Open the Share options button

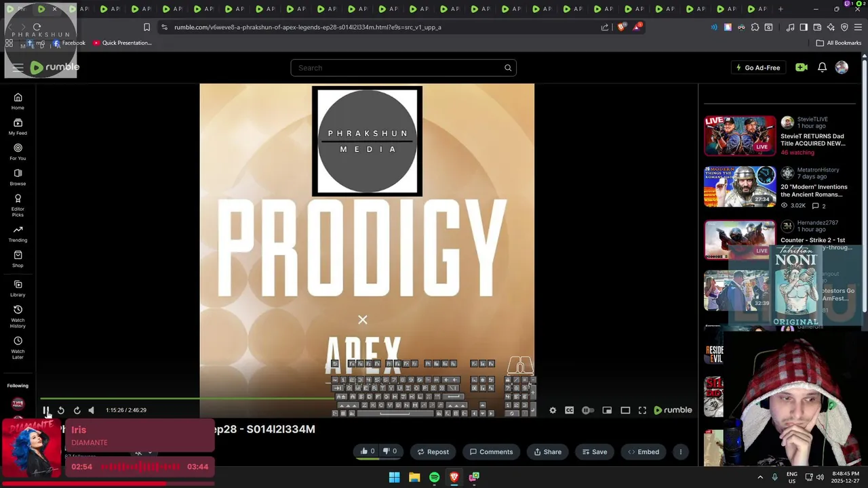(547, 452)
